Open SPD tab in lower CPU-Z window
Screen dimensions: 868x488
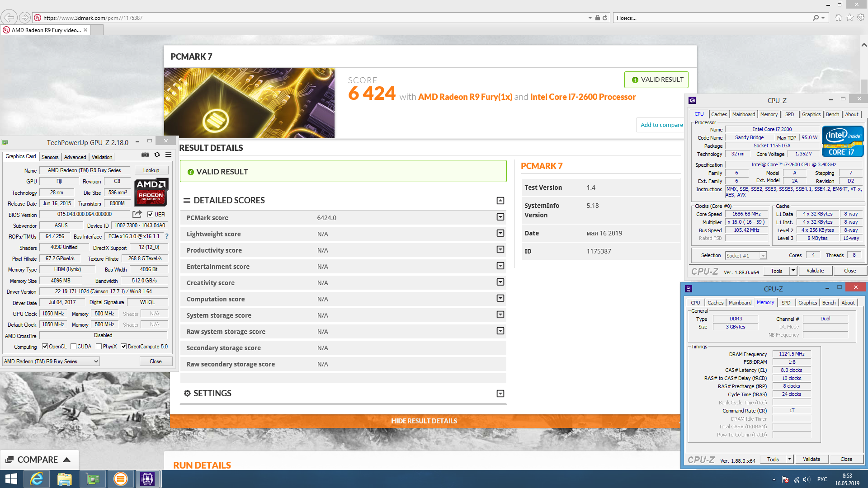click(x=786, y=303)
